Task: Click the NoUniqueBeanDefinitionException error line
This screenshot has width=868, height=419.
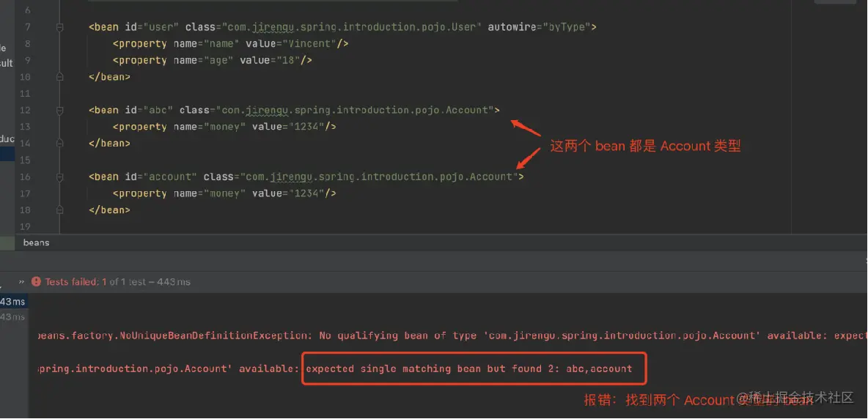Action: [x=451, y=335]
